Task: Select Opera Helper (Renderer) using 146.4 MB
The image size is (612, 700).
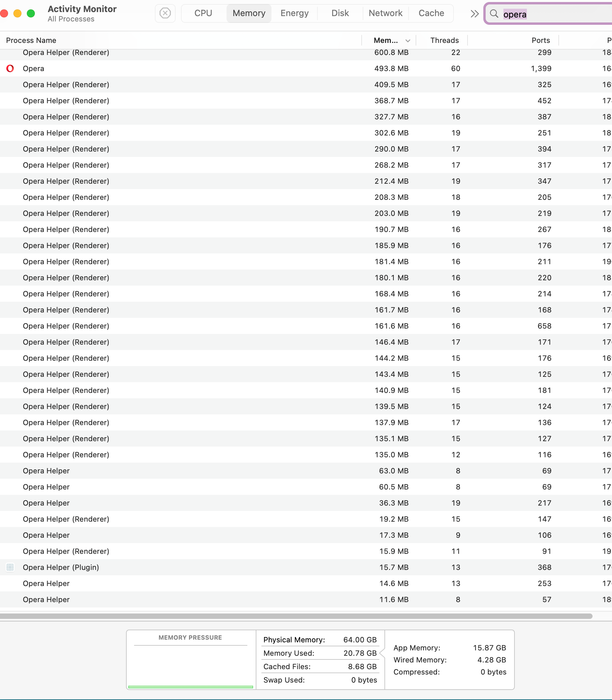Action: [306, 342]
